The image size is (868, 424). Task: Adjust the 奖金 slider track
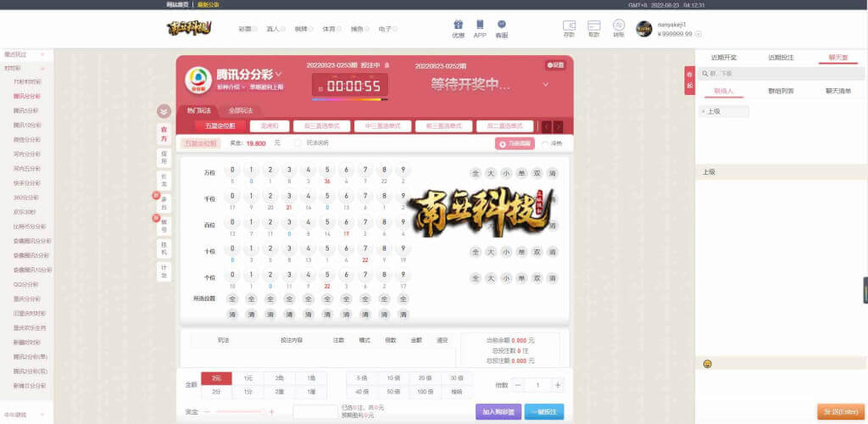coord(240,412)
